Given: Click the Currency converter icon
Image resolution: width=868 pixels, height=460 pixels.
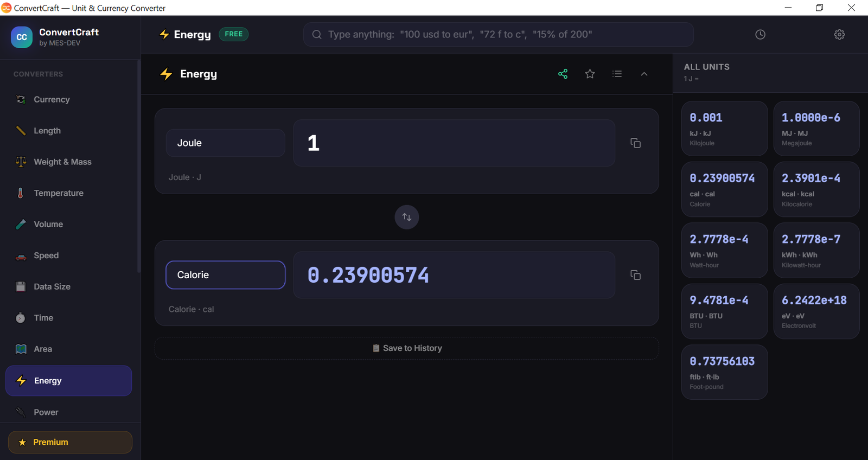Looking at the screenshot, I should tap(21, 99).
